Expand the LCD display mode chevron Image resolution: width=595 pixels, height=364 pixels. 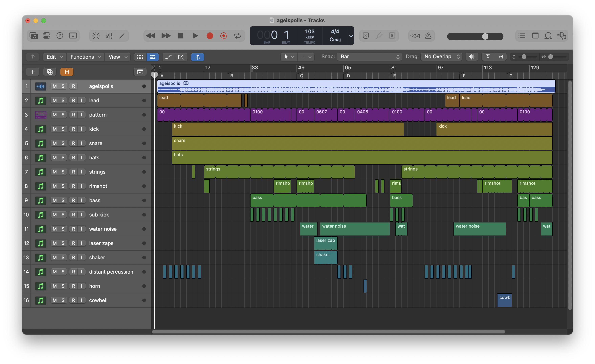click(351, 36)
